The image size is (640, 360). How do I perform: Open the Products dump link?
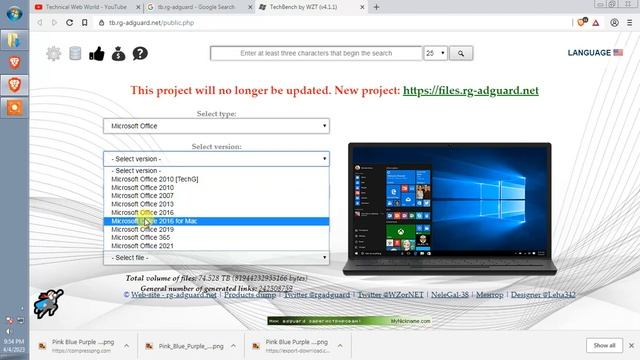250,295
